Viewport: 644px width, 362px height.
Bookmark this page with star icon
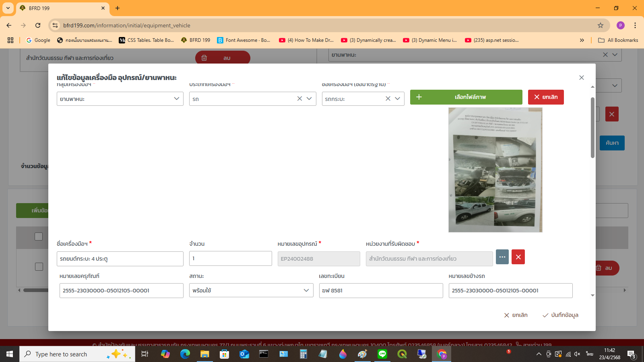(x=601, y=25)
